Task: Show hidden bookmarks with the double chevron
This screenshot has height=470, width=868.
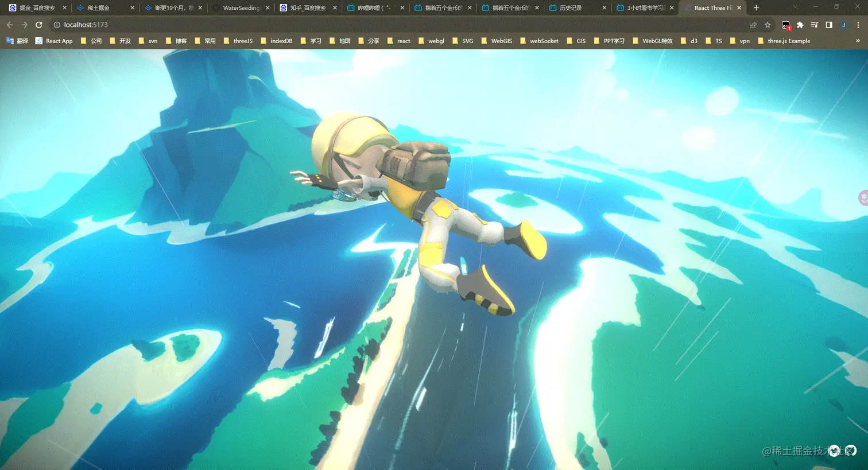Action: pyautogui.click(x=858, y=41)
